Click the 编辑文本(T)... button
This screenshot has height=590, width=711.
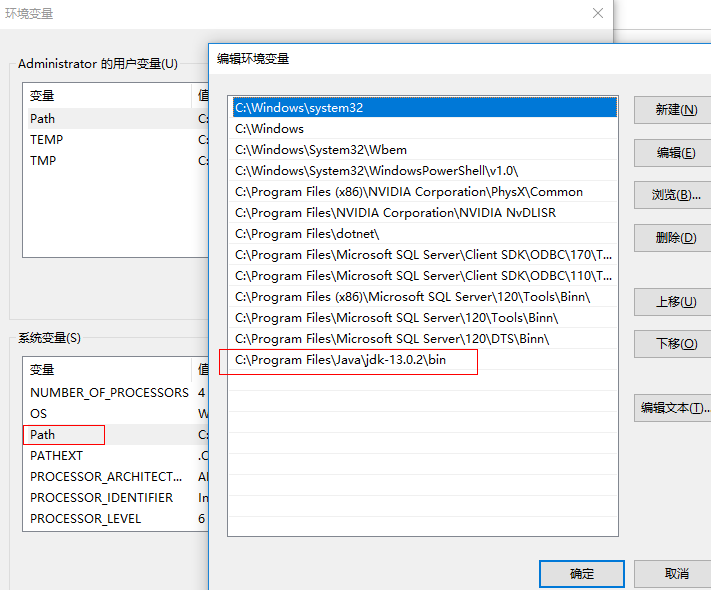(x=672, y=408)
